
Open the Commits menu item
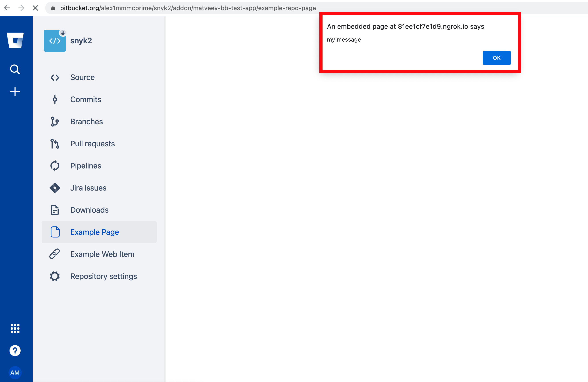click(x=99, y=99)
